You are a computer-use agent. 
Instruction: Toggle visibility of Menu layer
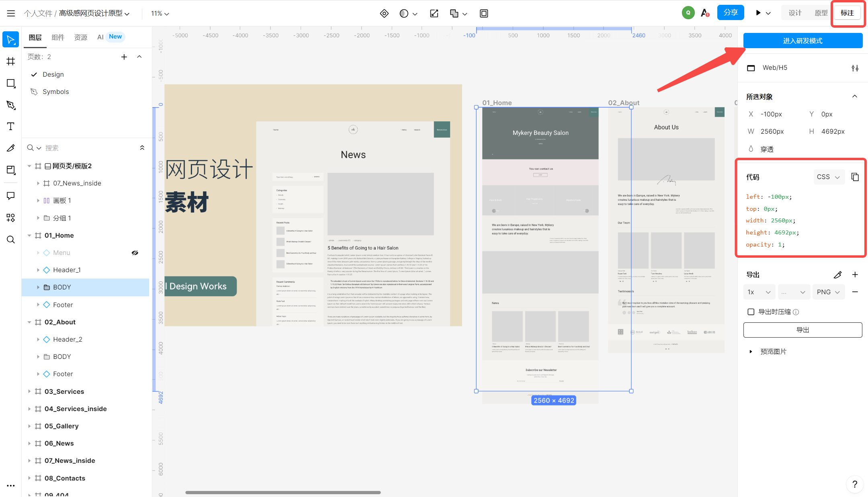pos(135,253)
